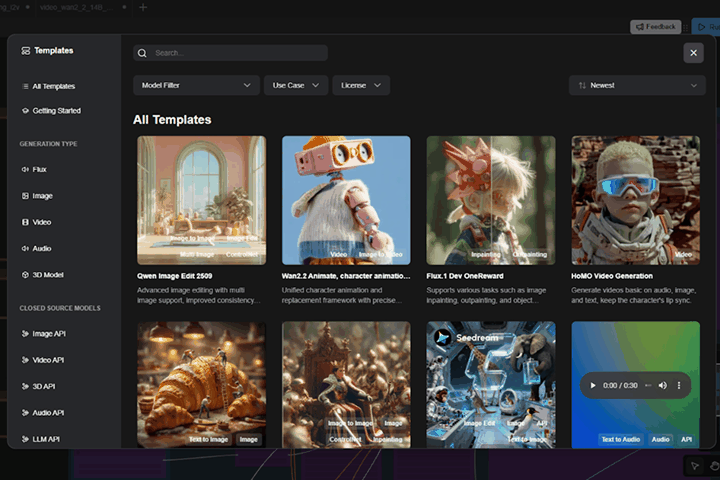Open the king on throne template thumbnail

(x=346, y=384)
